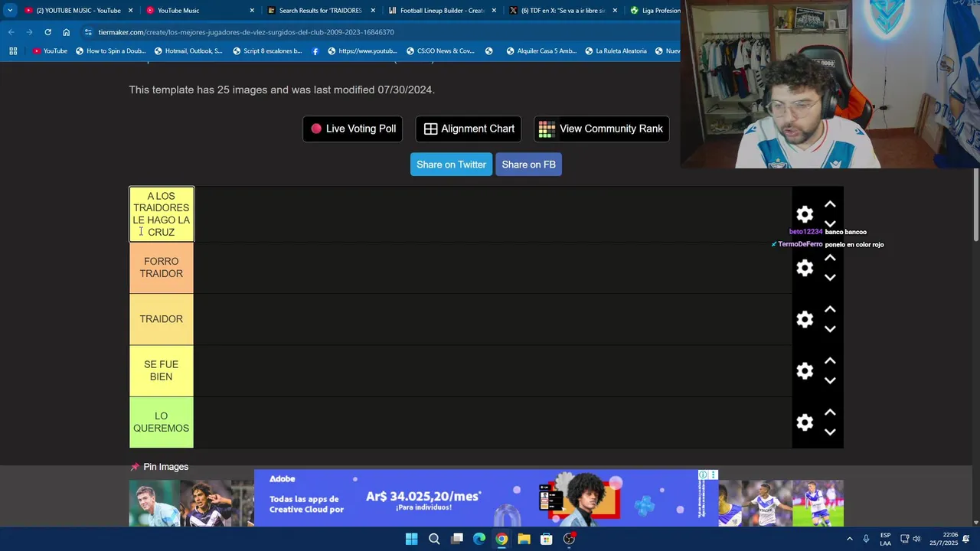This screenshot has height=551, width=980.
Task: Open settings gear for 'SE FUE BIEN' tier
Action: (805, 371)
